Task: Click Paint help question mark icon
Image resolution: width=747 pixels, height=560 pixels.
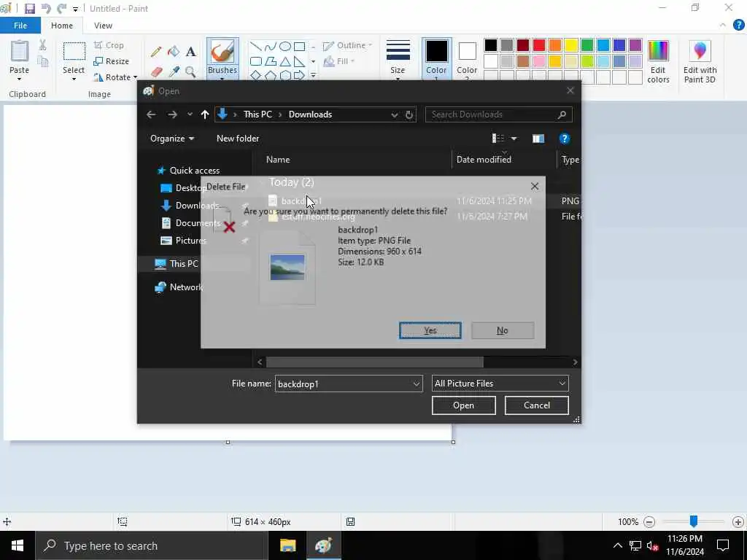Action: click(738, 26)
